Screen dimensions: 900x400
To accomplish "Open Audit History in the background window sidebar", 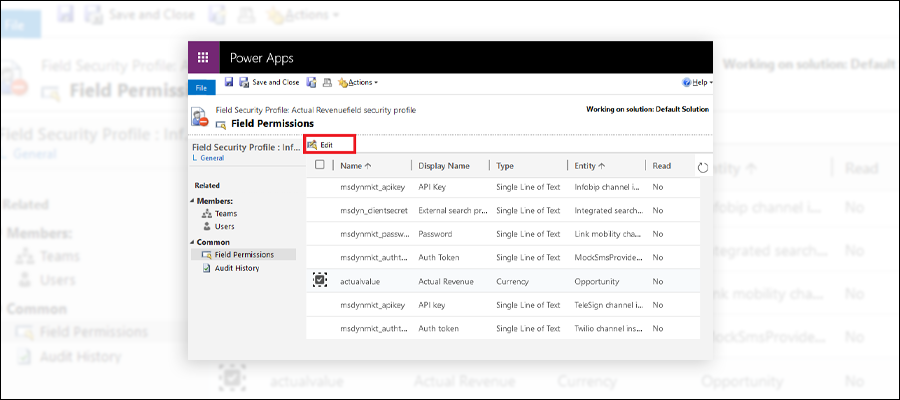I will pos(80,356).
